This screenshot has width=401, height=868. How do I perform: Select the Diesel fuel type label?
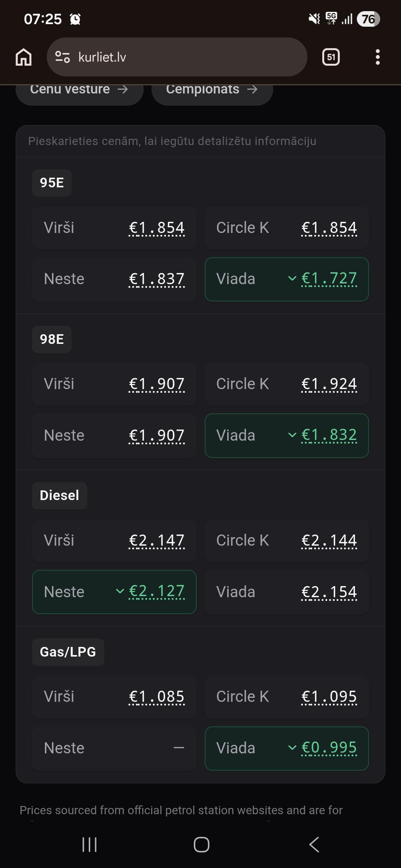59,496
